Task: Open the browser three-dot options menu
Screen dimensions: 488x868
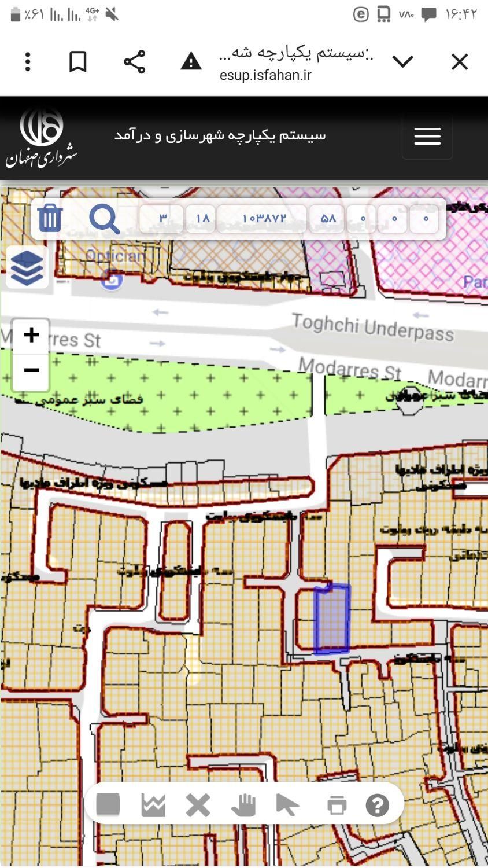Action: click(x=28, y=61)
